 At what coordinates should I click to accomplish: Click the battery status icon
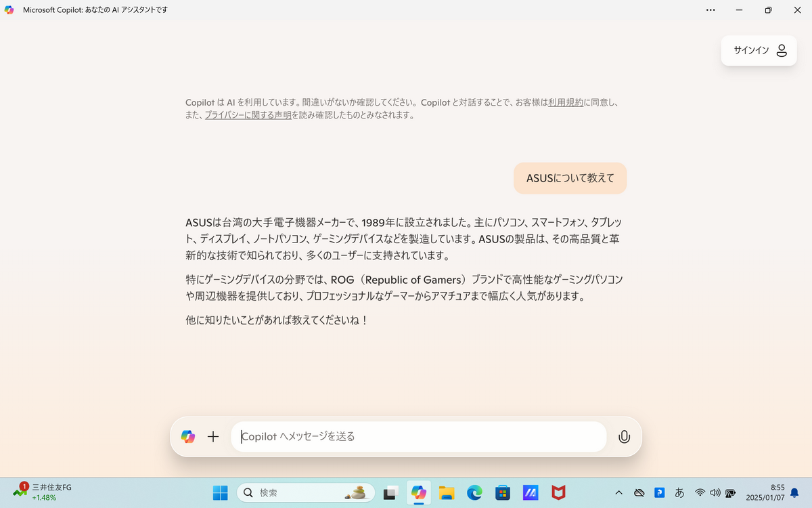point(731,493)
